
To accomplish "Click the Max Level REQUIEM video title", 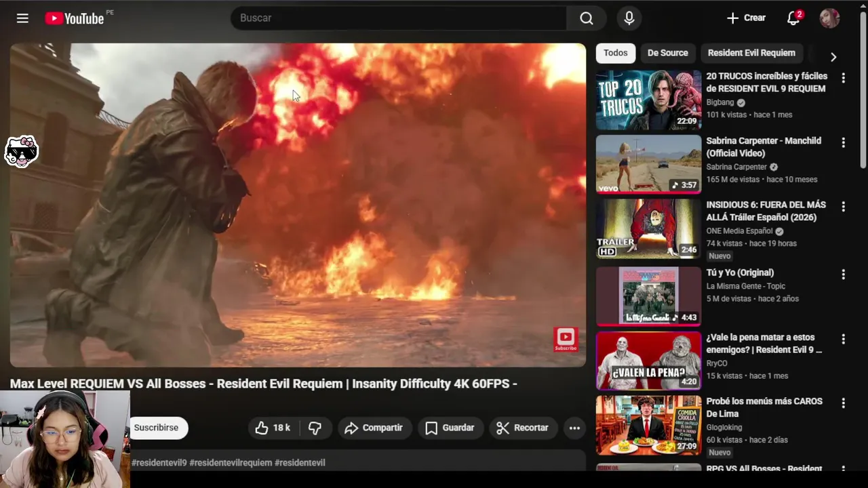I will tap(264, 384).
